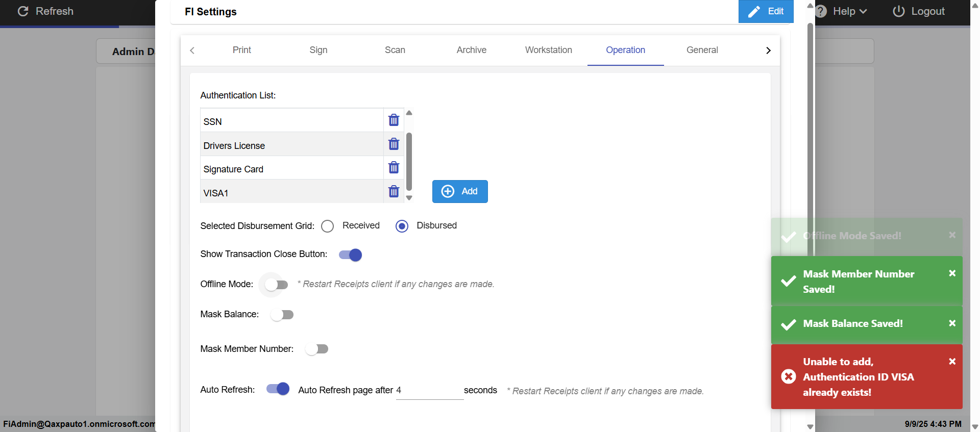Click the Edit button
980x432 pixels.
pyautogui.click(x=766, y=11)
